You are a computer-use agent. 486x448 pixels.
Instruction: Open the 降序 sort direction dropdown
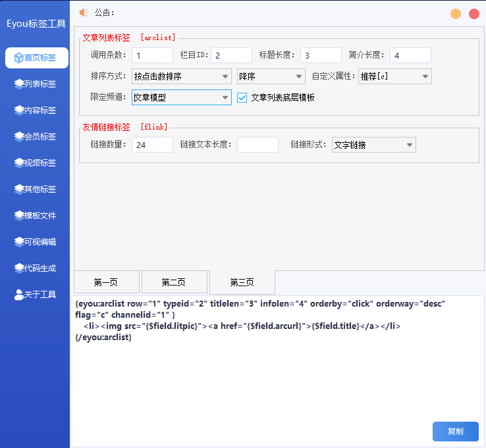click(x=271, y=76)
